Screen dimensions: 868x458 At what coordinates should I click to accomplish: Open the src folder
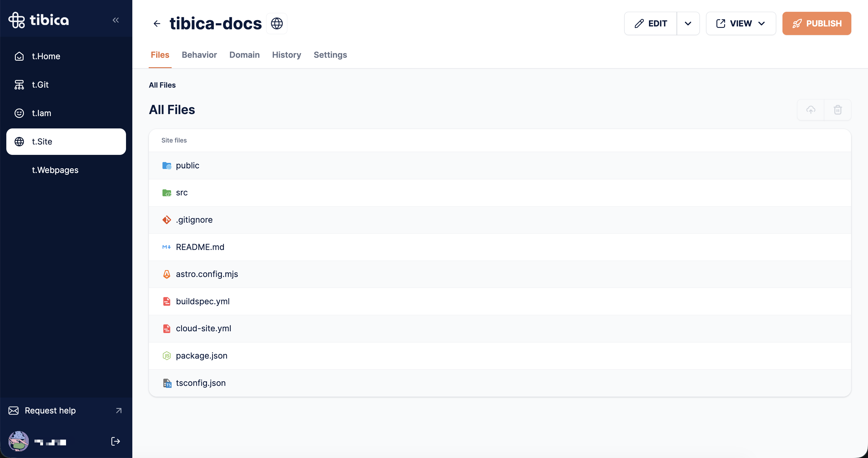pyautogui.click(x=182, y=193)
